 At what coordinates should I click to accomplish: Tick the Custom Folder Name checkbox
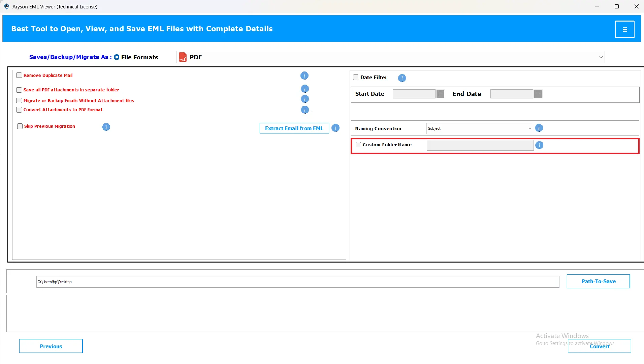358,145
